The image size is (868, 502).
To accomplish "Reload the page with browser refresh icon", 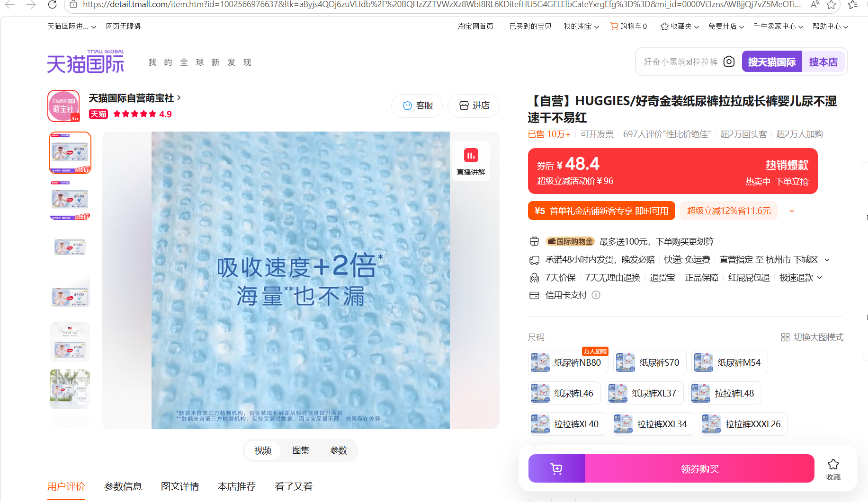I will tap(53, 5).
